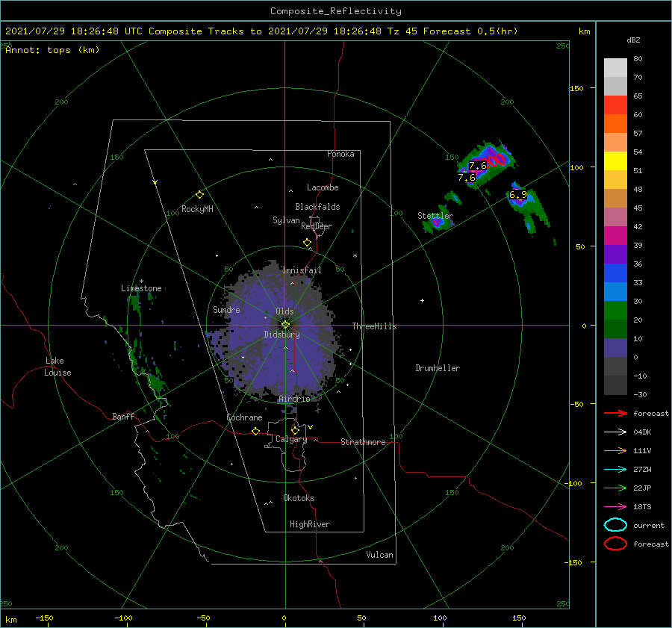The width and height of the screenshot is (672, 628).
Task: Click the lower 7.6 storm top annotation
Action: pyautogui.click(x=466, y=178)
